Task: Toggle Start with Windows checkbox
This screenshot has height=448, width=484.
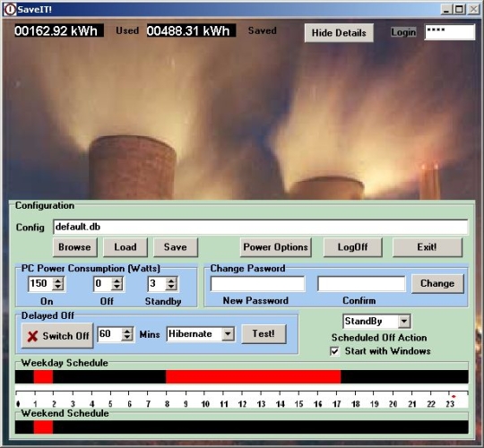Action: 334,351
